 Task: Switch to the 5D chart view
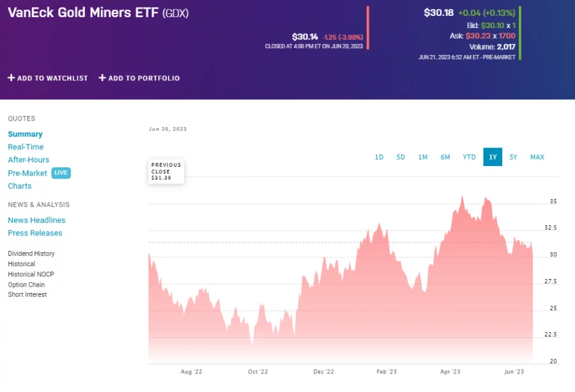pos(401,157)
